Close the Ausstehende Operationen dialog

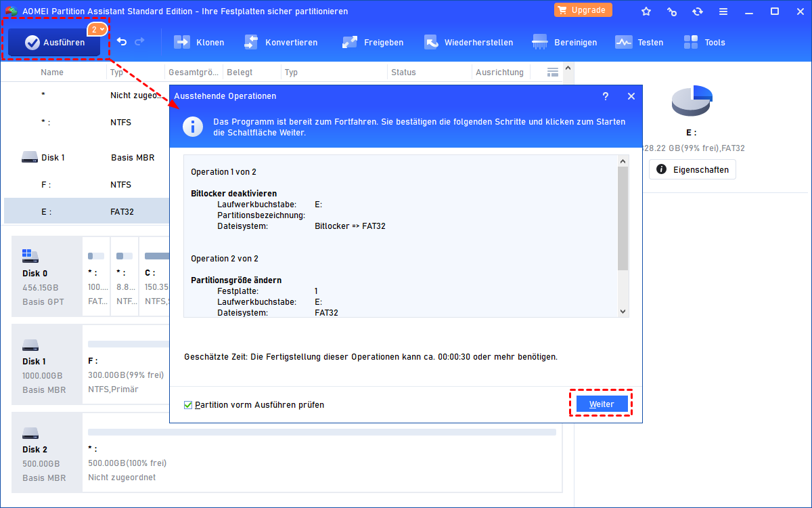click(631, 96)
